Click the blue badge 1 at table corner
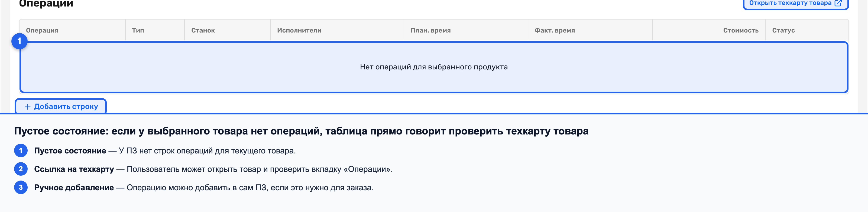 [19, 41]
